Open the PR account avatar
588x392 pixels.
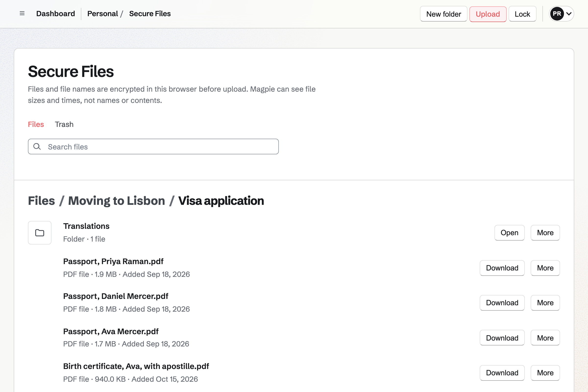pyautogui.click(x=557, y=14)
